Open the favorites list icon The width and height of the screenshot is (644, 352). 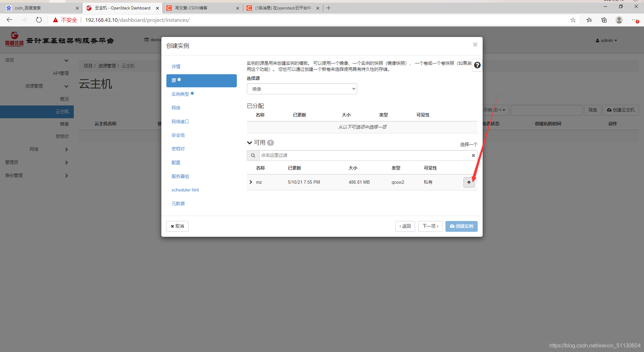(589, 20)
